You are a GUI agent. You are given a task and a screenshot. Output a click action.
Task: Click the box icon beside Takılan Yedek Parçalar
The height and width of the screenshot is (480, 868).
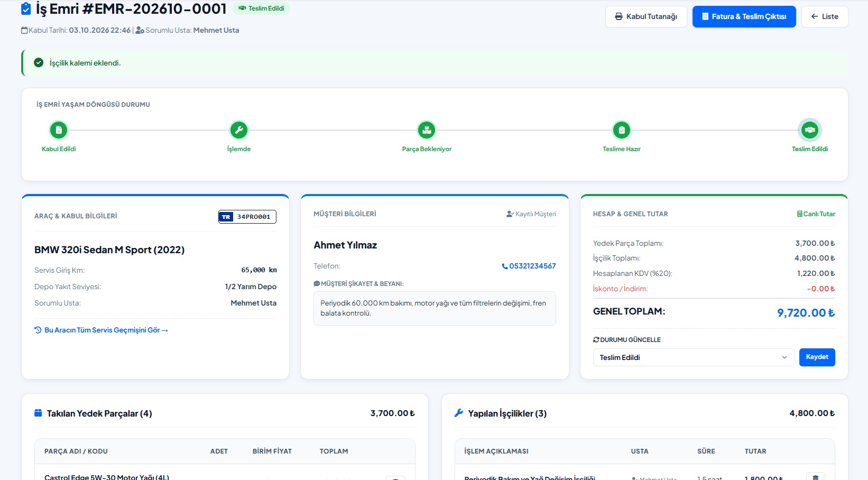coord(38,413)
